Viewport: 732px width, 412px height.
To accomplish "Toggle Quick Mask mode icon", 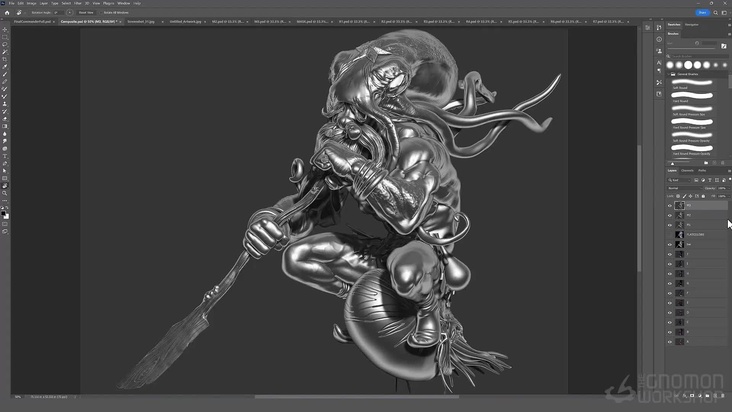I will click(5, 224).
